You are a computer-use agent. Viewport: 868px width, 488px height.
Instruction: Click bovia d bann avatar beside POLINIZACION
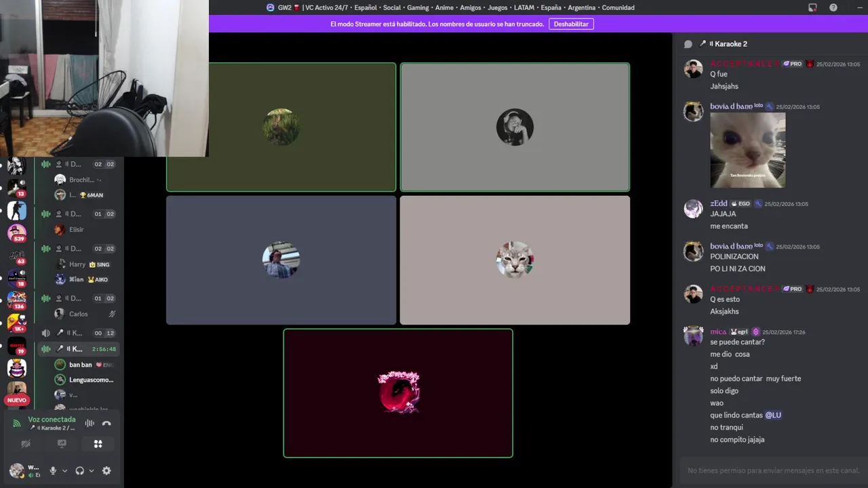click(x=693, y=251)
